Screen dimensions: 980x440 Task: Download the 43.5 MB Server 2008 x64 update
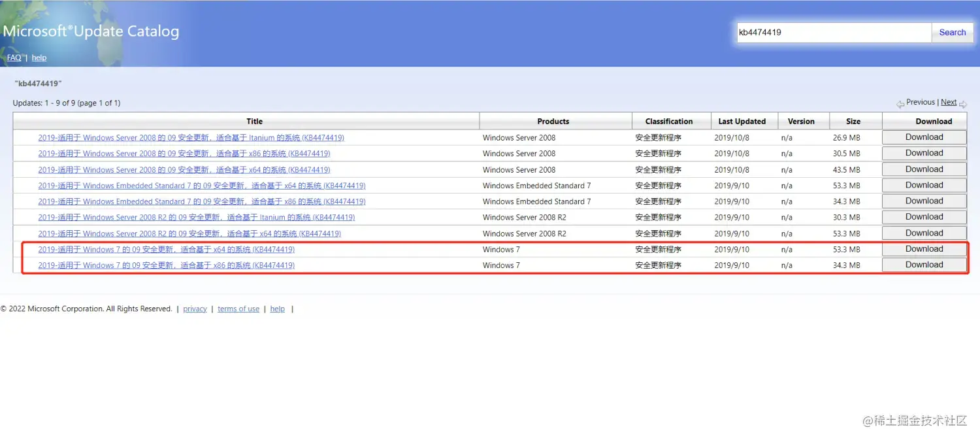tap(924, 169)
